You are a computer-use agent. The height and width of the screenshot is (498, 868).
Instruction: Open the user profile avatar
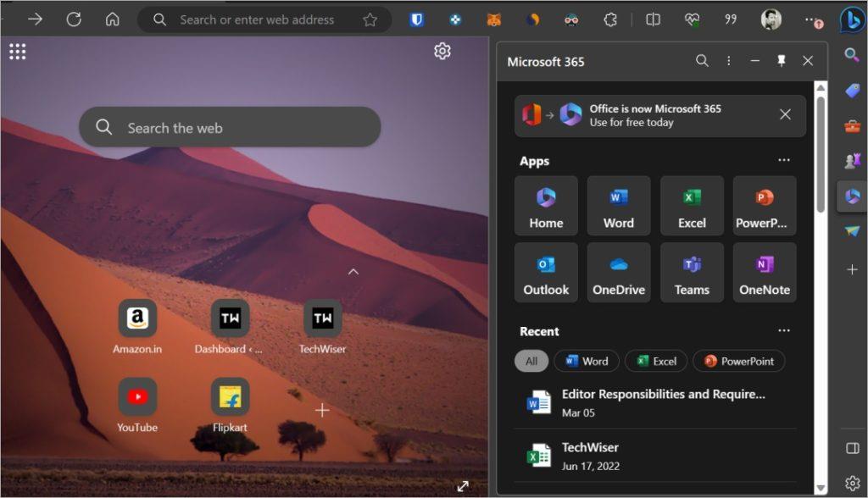771,20
